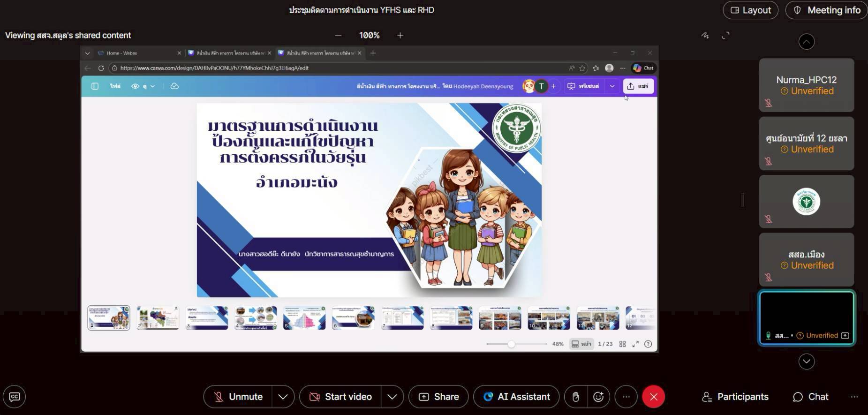Image resolution: width=868 pixels, height=415 pixels.
Task: Open the reactions smiley icon
Action: click(598, 397)
